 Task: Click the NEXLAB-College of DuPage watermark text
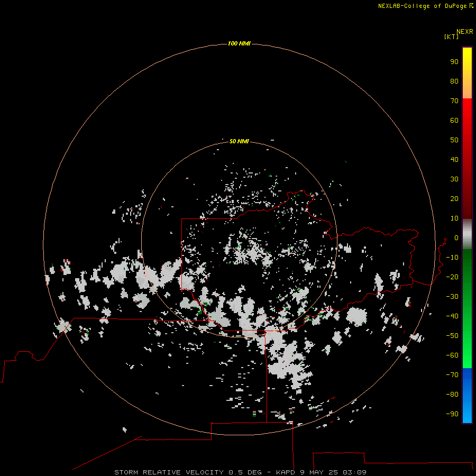coord(423,6)
